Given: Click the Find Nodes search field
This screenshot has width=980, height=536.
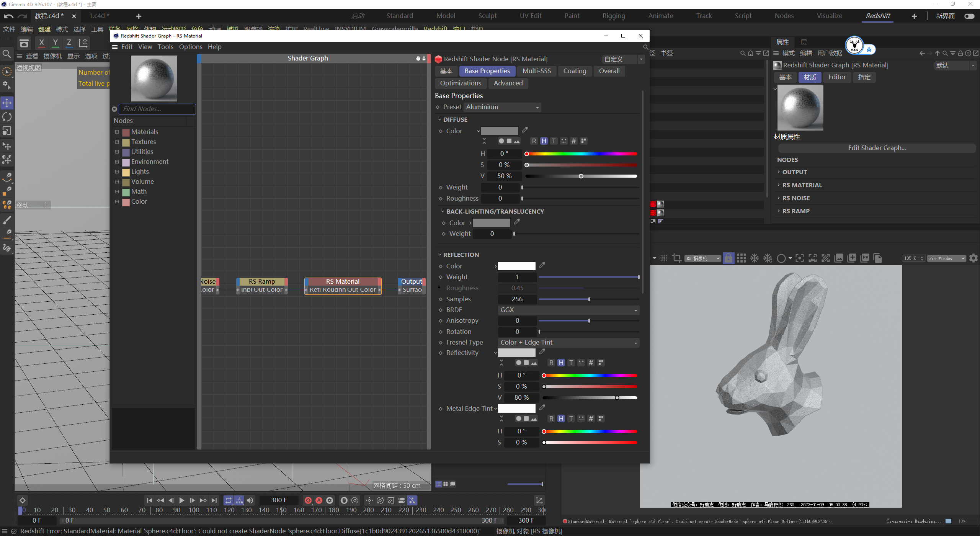Looking at the screenshot, I should [157, 109].
